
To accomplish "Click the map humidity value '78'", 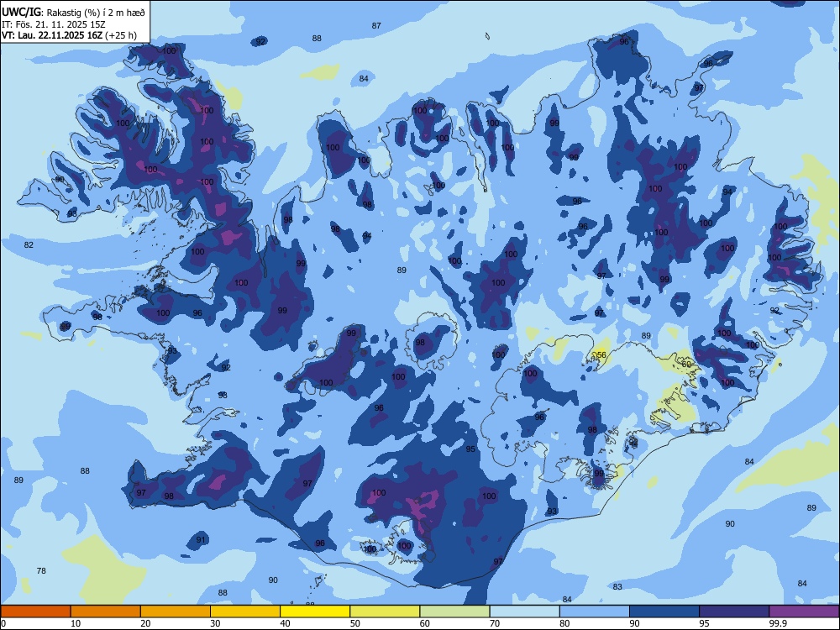I will tap(41, 570).
